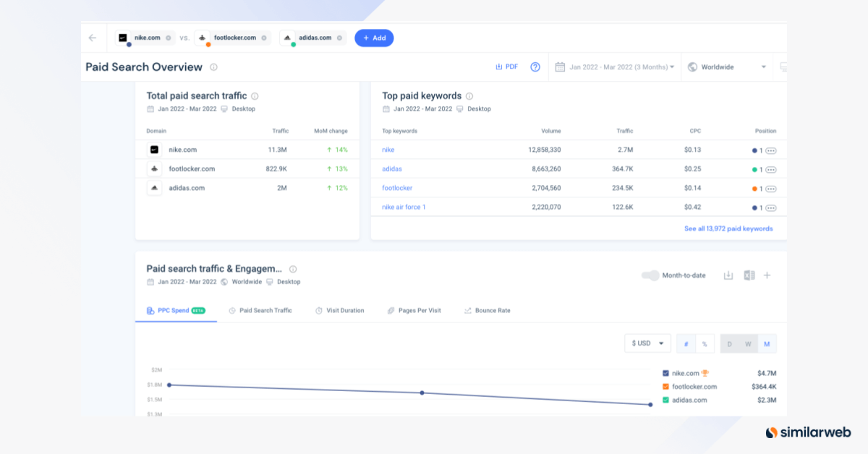Remove nike.com from comparison
This screenshot has width=868, height=454.
(168, 38)
